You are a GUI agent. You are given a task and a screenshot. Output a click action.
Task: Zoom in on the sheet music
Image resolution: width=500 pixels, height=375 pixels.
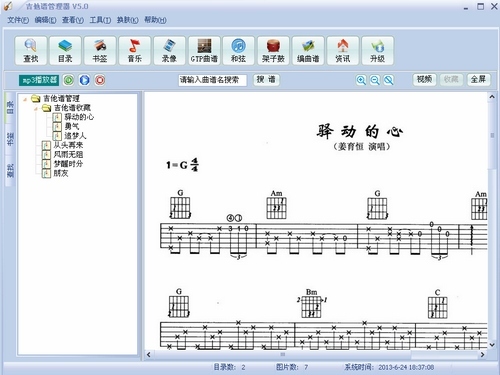click(x=361, y=80)
